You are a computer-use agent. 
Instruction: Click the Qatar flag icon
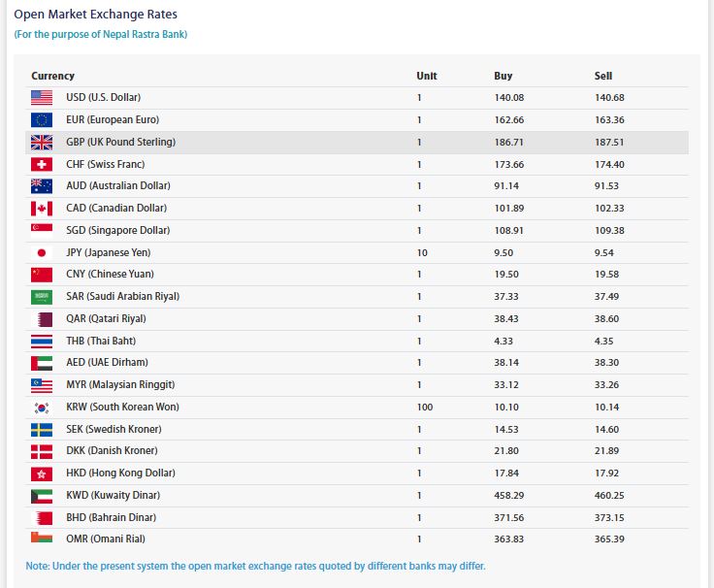(42, 319)
